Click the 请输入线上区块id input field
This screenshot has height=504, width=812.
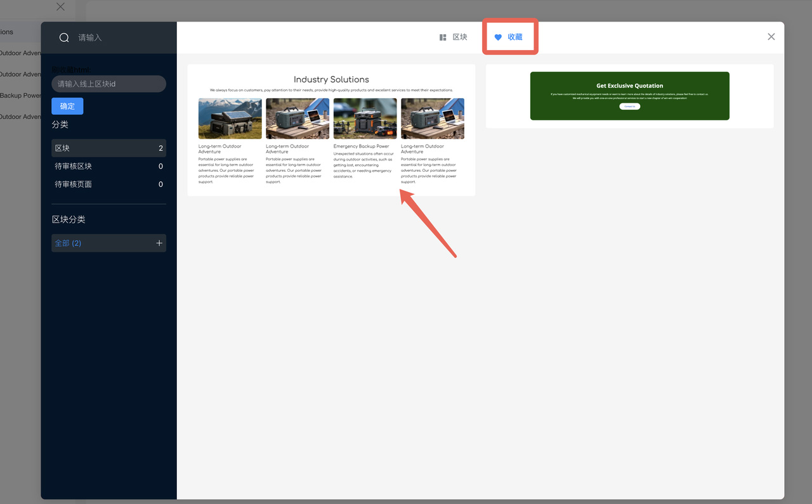[108, 84]
